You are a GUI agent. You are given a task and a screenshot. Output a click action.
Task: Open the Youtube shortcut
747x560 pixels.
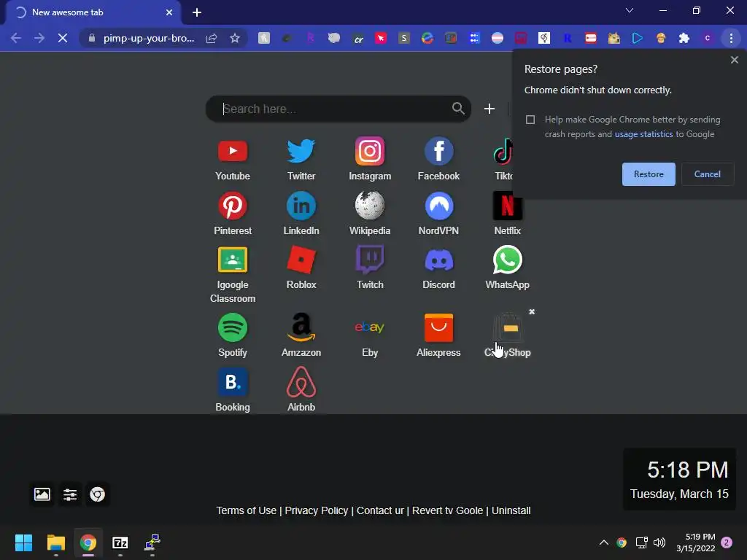[233, 160]
